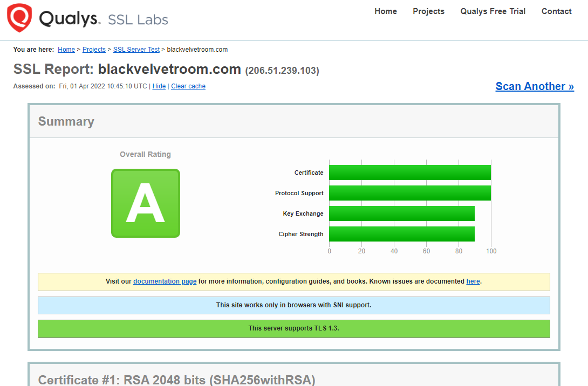Screen dimensions: 588x386
Task: Open the Projects navigation menu item
Action: [429, 11]
